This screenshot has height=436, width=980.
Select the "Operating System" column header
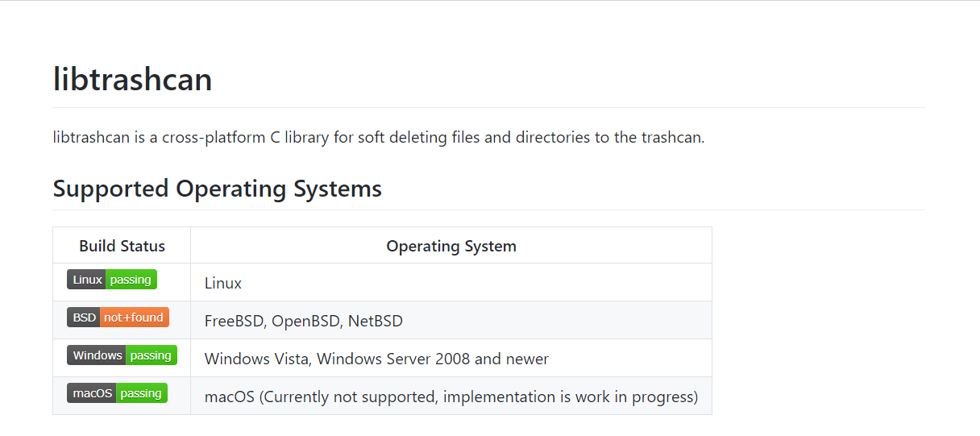pyautogui.click(x=451, y=246)
